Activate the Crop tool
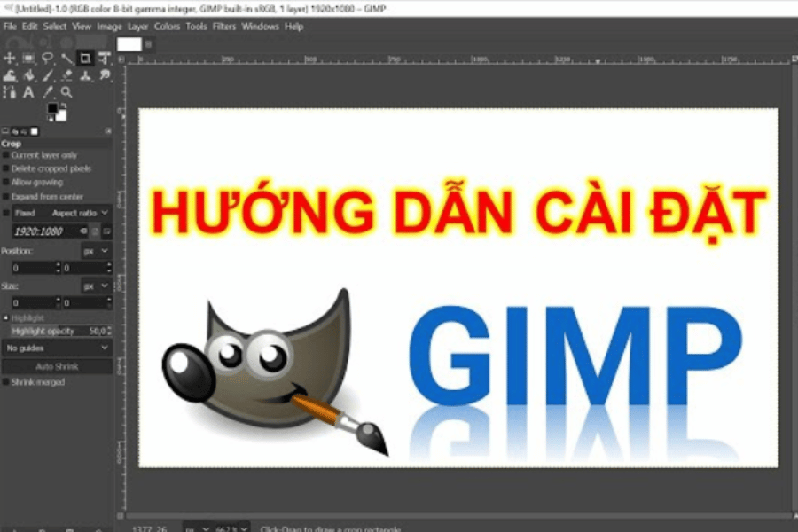The width and height of the screenshot is (798, 532). (x=85, y=59)
